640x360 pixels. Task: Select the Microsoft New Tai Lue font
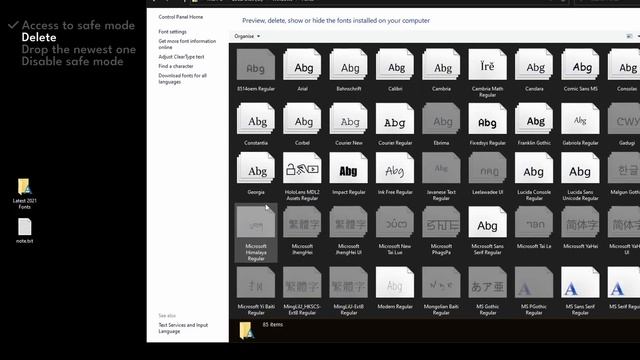click(395, 222)
